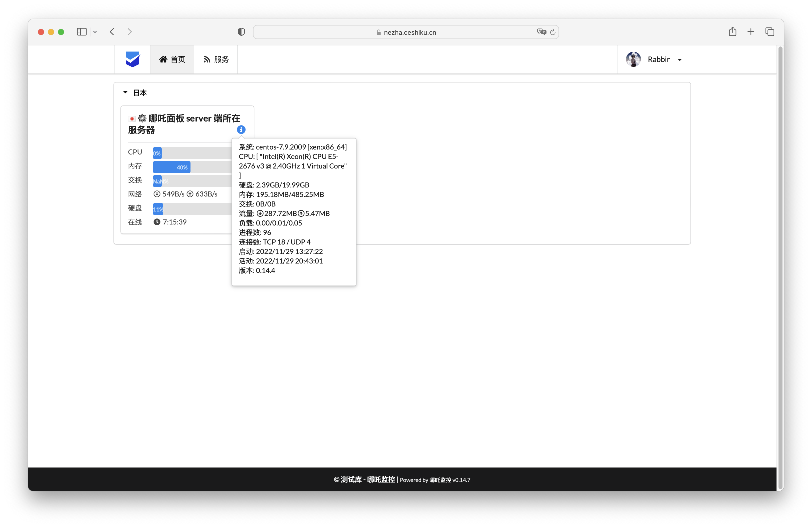This screenshot has height=528, width=812.
Task: Click the 硬盘: 2.39GB/19.99GB tooltip line
Action: (274, 185)
